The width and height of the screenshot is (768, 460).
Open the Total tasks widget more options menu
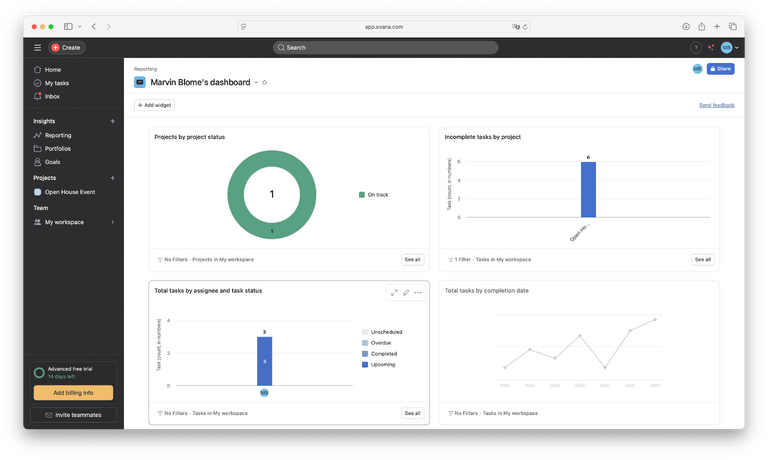[418, 293]
